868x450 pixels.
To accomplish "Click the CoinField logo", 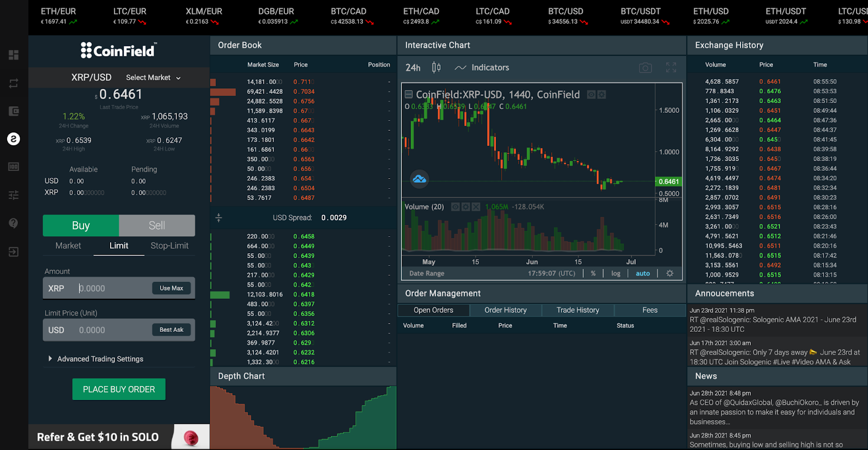I will tap(119, 50).
